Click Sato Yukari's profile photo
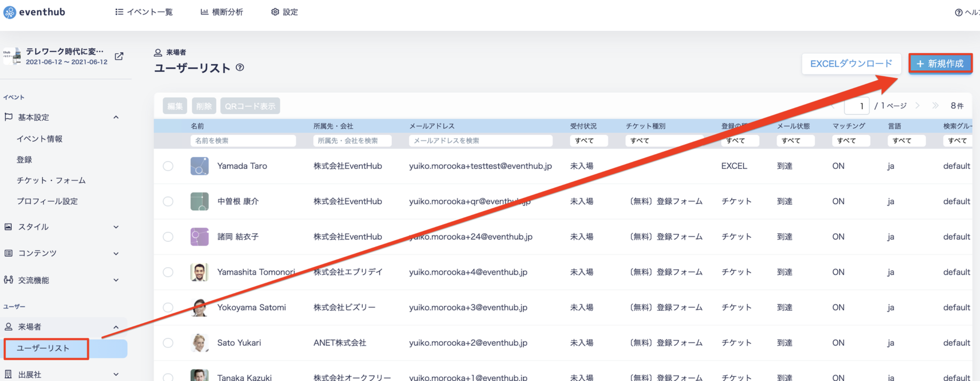Image resolution: width=980 pixels, height=381 pixels. 200,343
